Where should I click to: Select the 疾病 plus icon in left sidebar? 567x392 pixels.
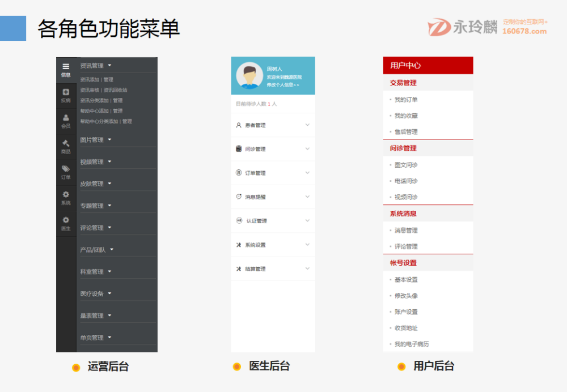(x=66, y=92)
